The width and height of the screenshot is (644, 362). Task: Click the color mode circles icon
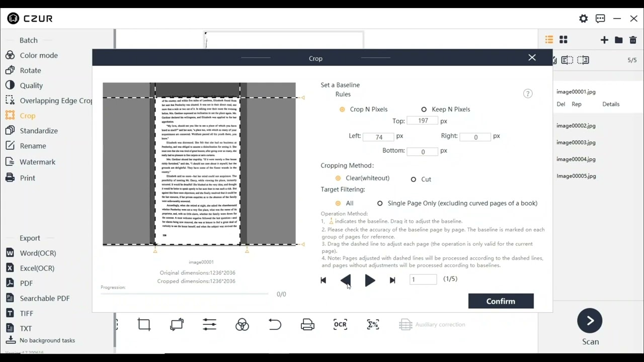pyautogui.click(x=242, y=325)
